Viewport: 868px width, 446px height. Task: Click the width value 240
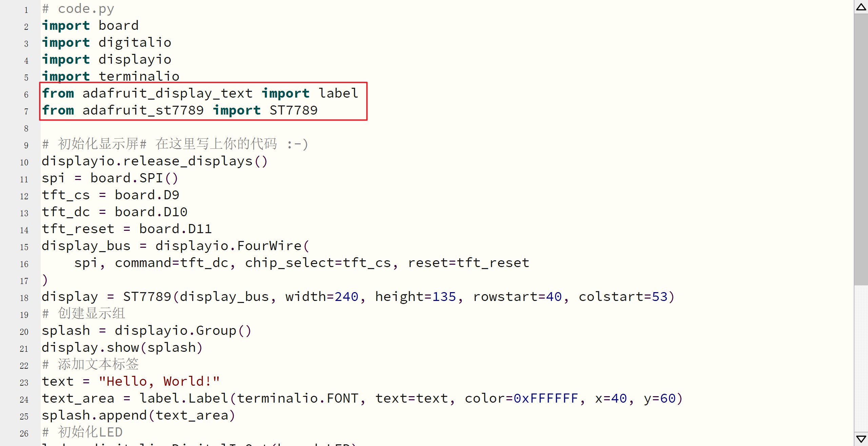347,297
